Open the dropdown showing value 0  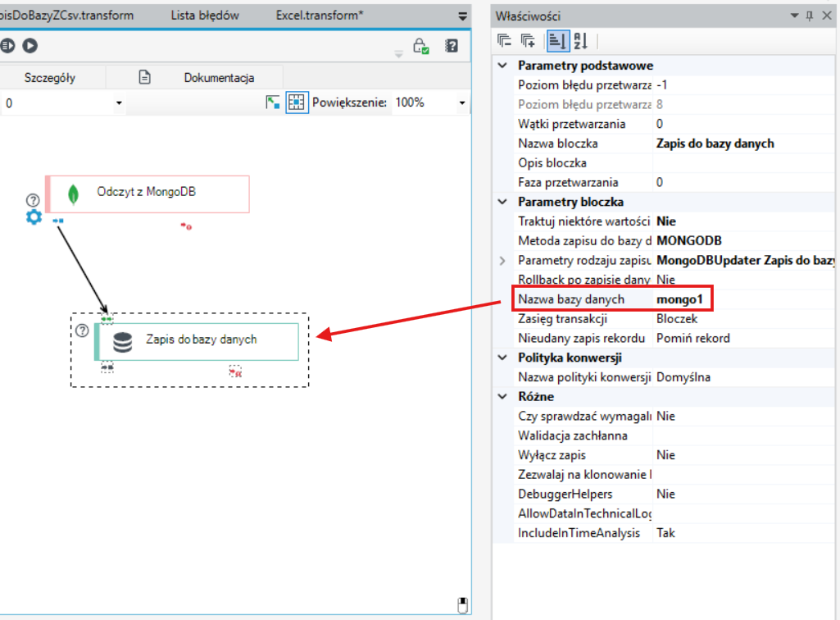click(119, 103)
